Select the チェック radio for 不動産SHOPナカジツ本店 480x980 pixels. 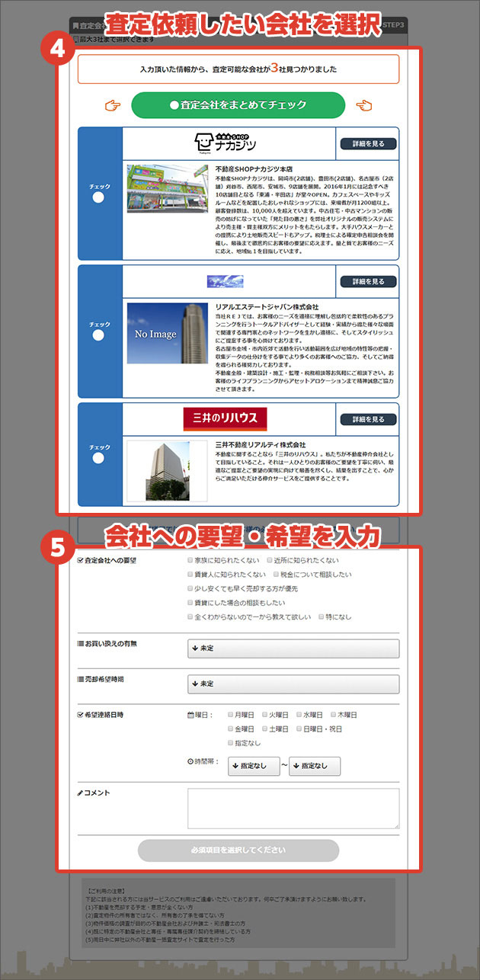tap(98, 197)
